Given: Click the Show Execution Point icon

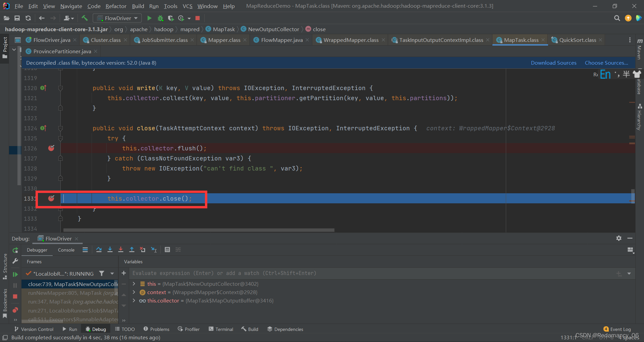Looking at the screenshot, I should pyautogui.click(x=85, y=250).
